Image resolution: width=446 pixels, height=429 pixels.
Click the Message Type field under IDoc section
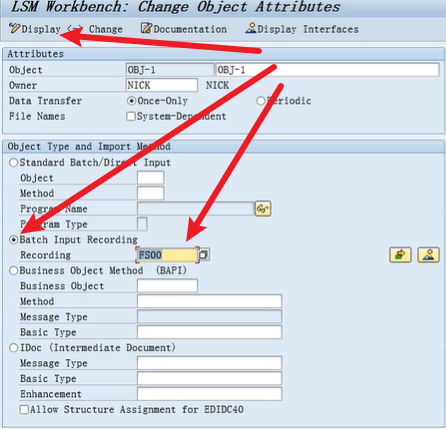[x=209, y=363]
